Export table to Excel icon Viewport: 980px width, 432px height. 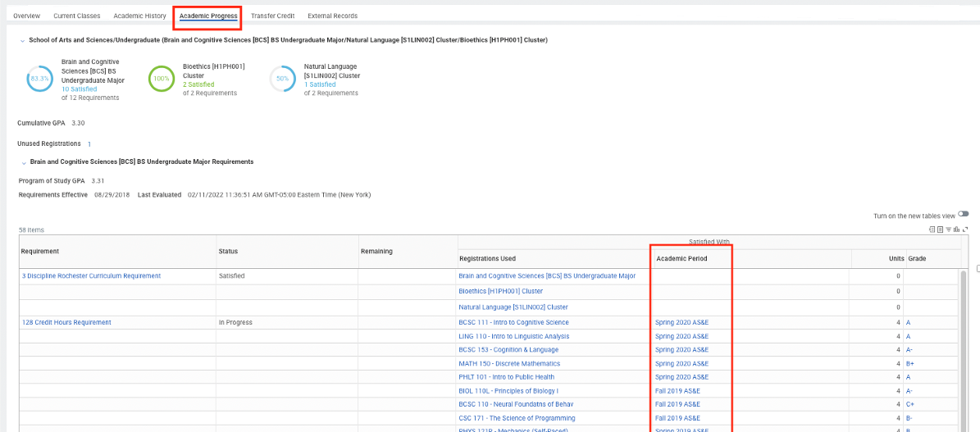(x=932, y=230)
